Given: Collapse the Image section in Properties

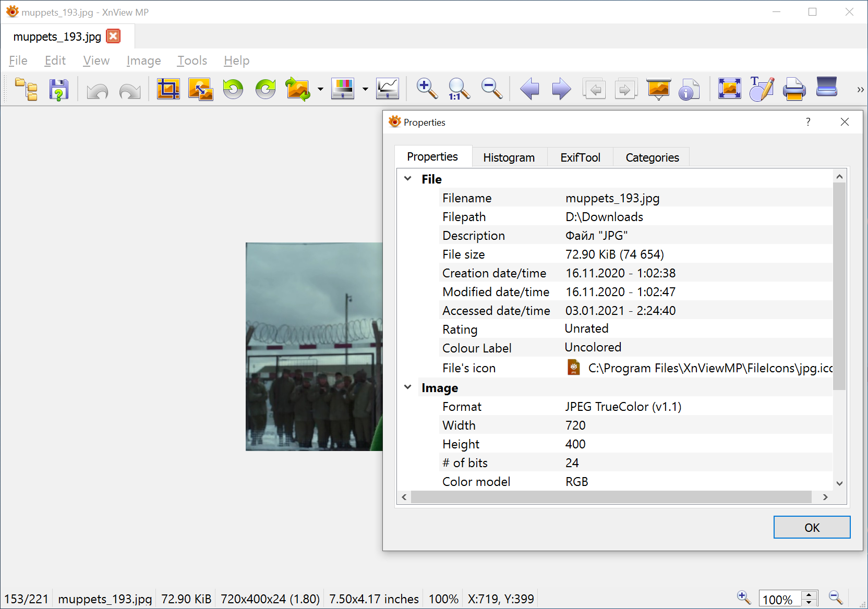Looking at the screenshot, I should tap(408, 387).
